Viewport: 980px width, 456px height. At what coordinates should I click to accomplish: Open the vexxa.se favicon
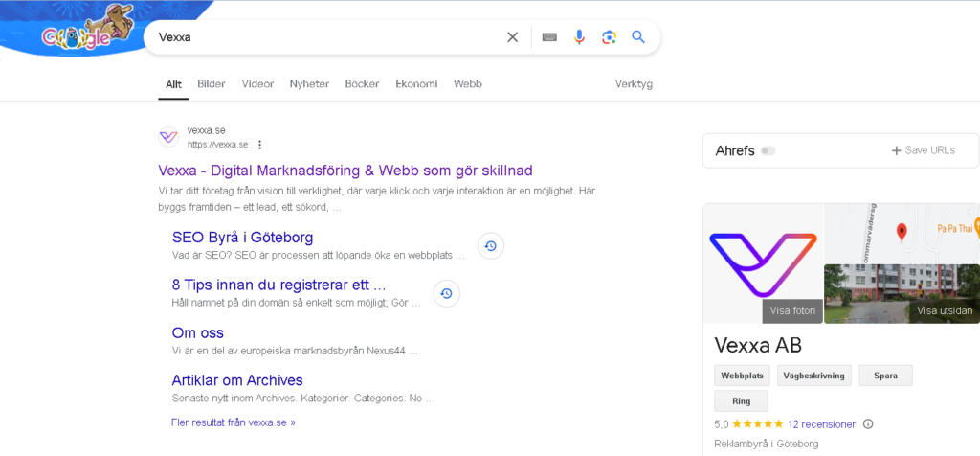click(x=168, y=137)
